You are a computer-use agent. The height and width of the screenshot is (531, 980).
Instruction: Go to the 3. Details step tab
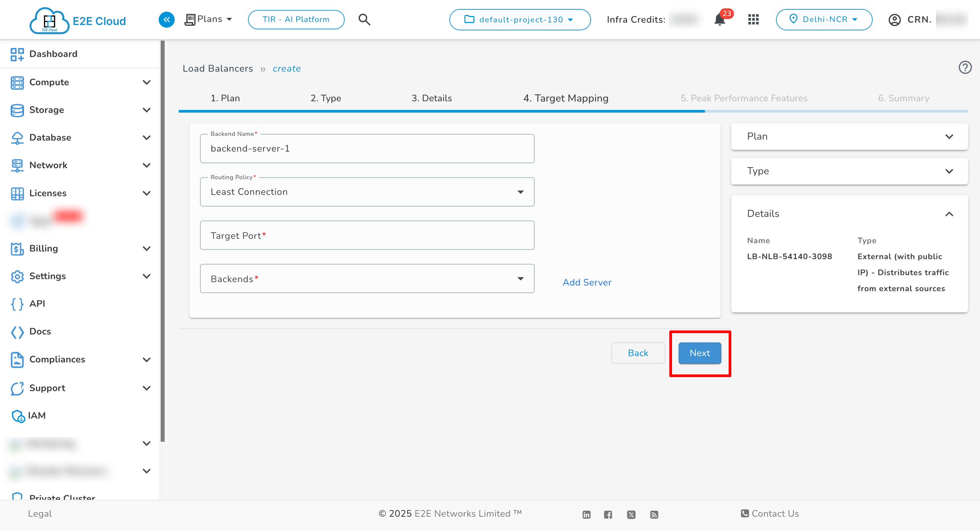[x=431, y=98]
